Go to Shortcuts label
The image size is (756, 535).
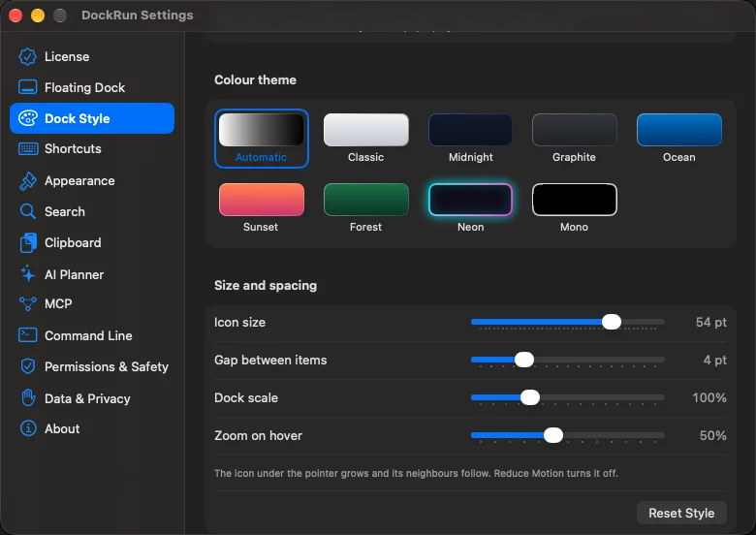point(73,149)
